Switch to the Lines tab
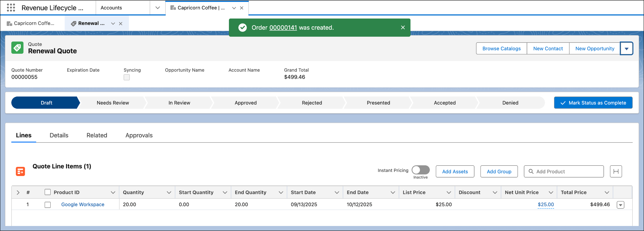Image resolution: width=644 pixels, height=231 pixels. (24, 135)
